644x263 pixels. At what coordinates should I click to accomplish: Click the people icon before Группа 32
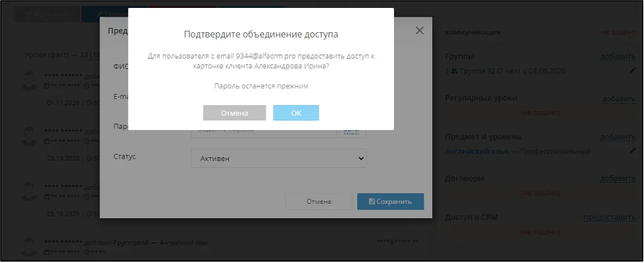coord(455,71)
